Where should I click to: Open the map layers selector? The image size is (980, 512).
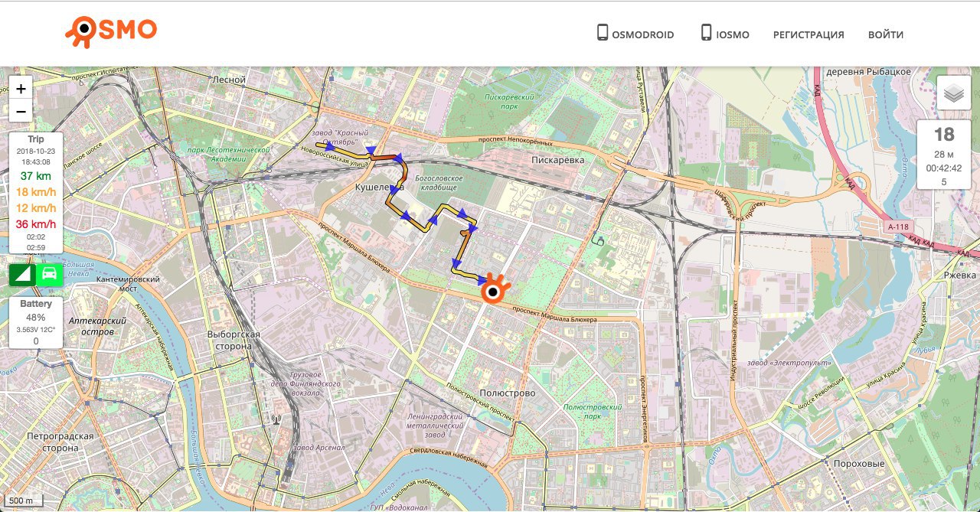953,94
